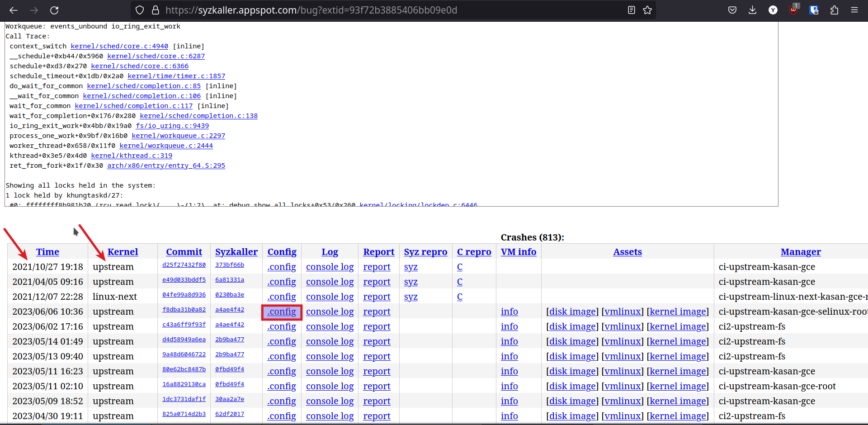Viewport: 868px width, 425px height.
Task: Open the Extensions puzzle-piece menu
Action: click(834, 10)
